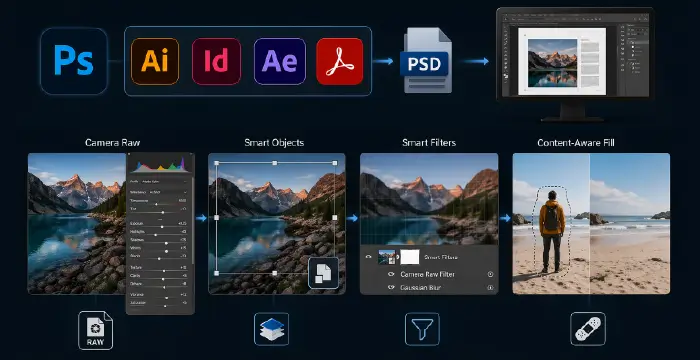The height and width of the screenshot is (360, 700).
Task: Click the Temperature slider knob
Action: [x=156, y=205]
